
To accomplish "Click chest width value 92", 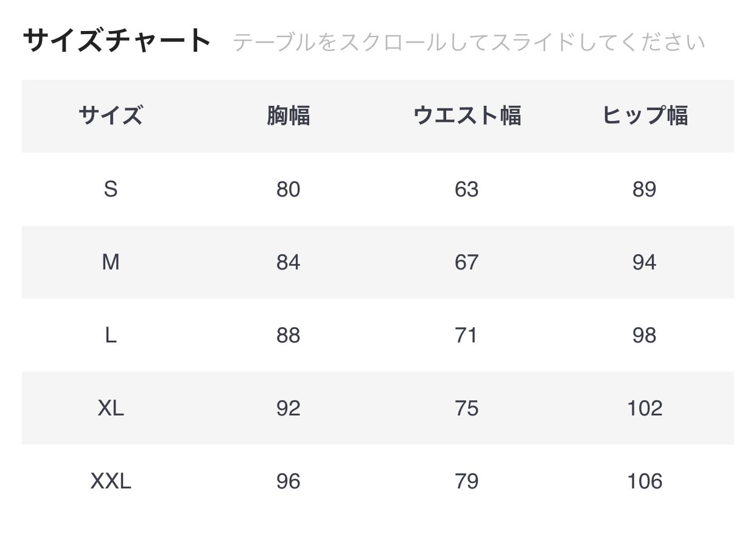I will coord(288,408).
